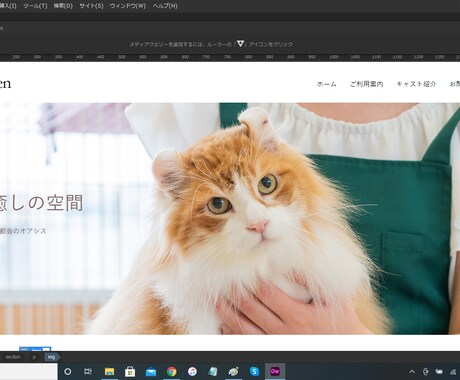The image size is (460, 380).
Task: Open the 検索(D) menu
Action: pyautogui.click(x=63, y=6)
